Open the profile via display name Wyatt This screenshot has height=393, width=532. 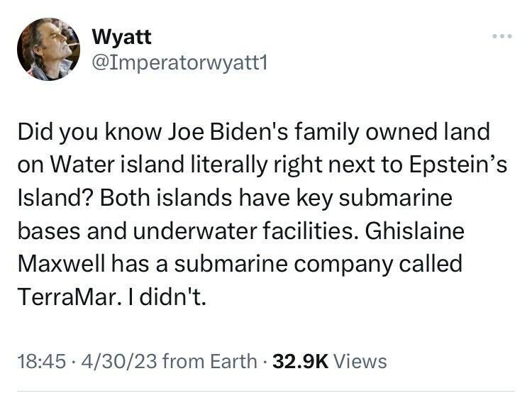121,37
